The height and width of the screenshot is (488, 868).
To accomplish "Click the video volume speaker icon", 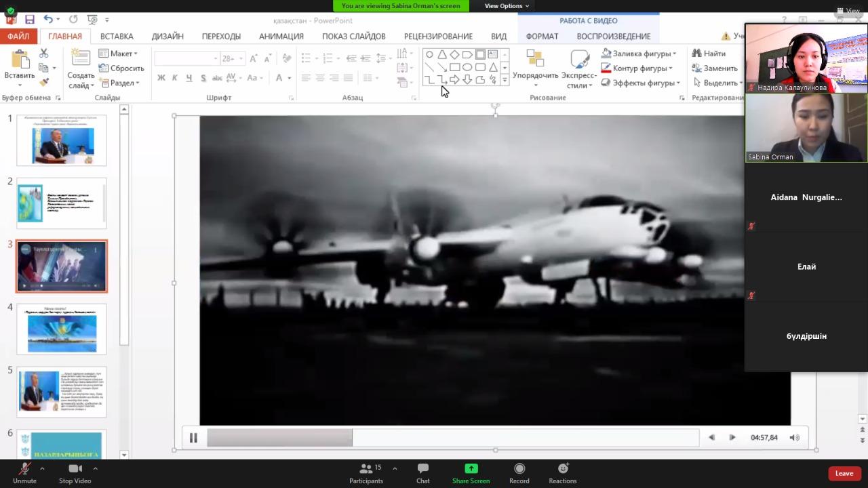I will (x=794, y=438).
